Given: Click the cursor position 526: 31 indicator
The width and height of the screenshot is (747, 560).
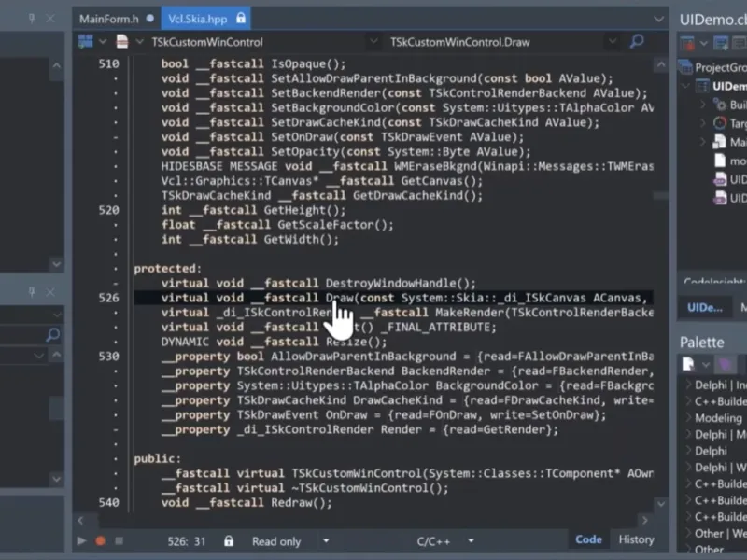Looking at the screenshot, I should [186, 541].
